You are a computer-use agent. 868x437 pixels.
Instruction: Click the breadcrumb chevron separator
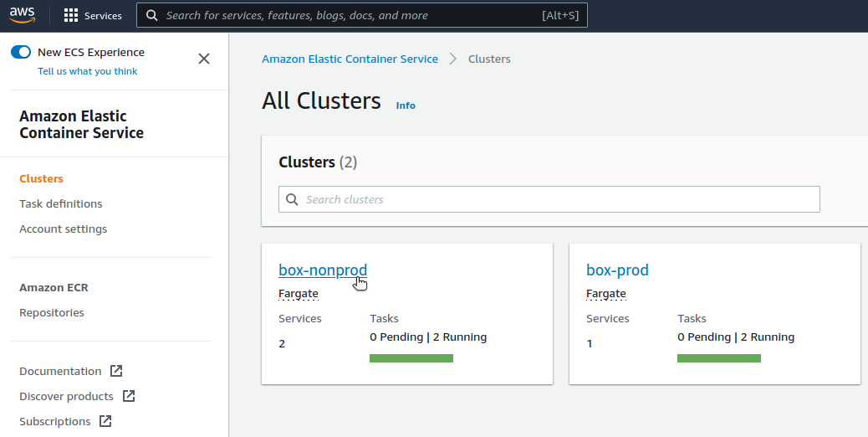(453, 59)
